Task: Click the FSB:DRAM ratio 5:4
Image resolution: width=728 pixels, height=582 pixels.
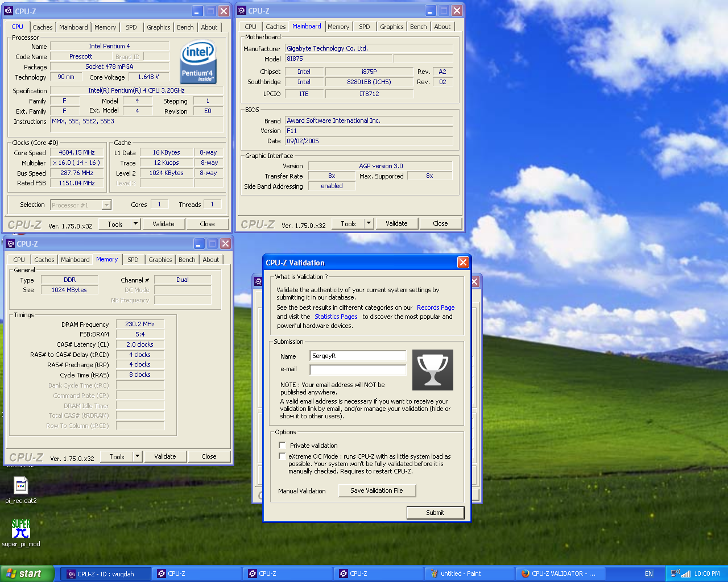Action: 140,334
